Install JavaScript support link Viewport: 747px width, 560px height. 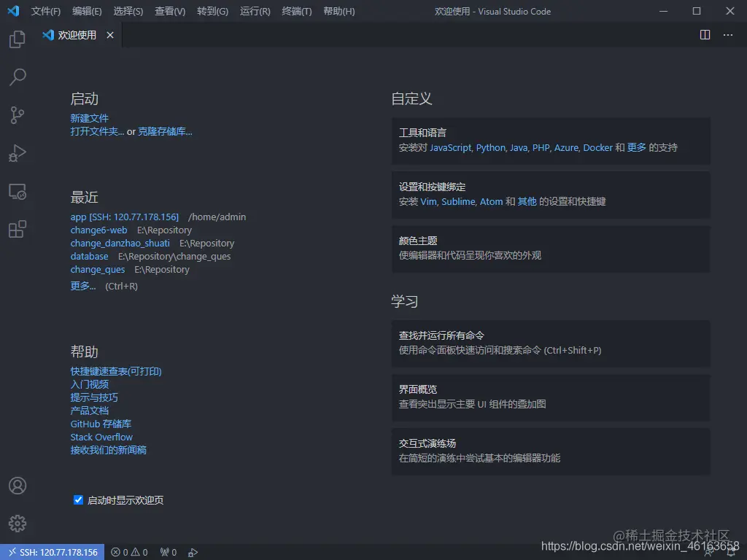(450, 147)
